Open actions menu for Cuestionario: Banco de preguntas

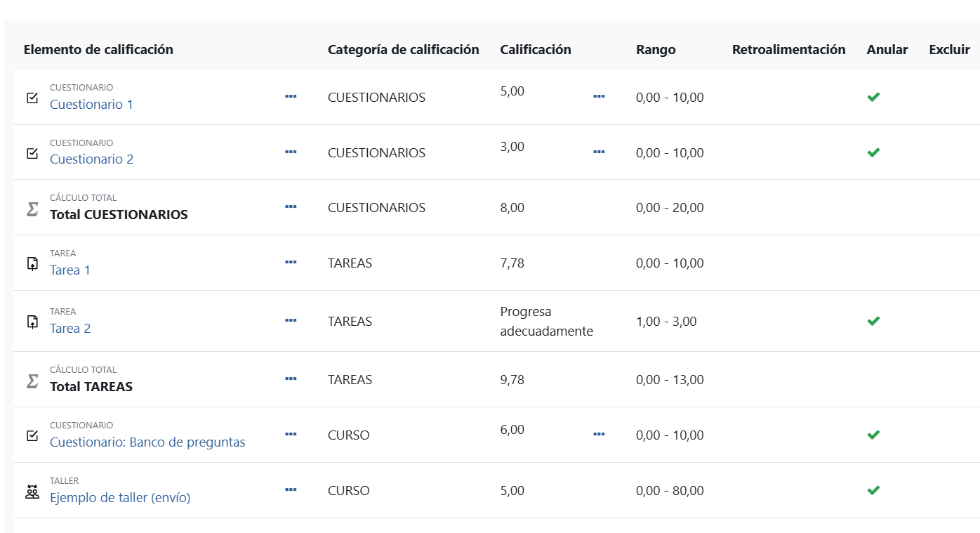291,434
